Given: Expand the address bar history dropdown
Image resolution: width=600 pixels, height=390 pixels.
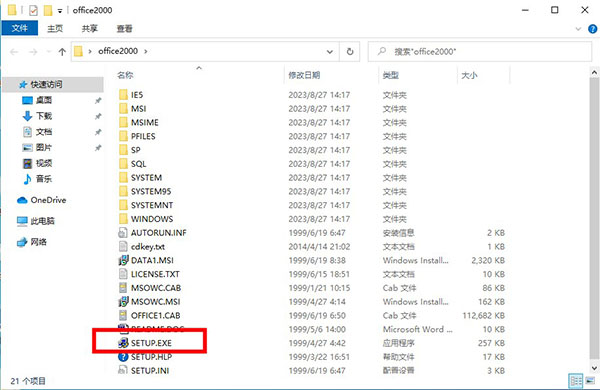Looking at the screenshot, I should 329,51.
